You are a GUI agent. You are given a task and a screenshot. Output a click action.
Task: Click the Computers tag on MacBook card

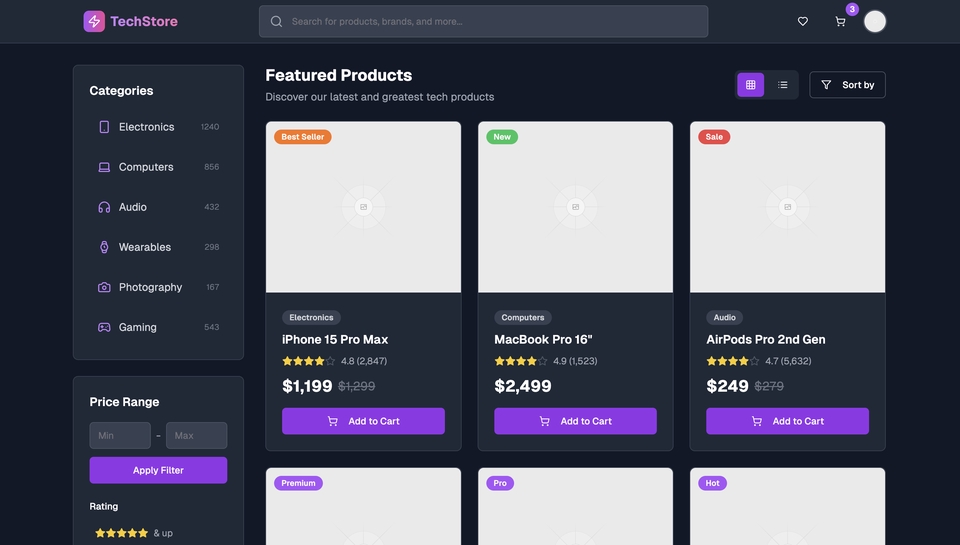tap(523, 317)
